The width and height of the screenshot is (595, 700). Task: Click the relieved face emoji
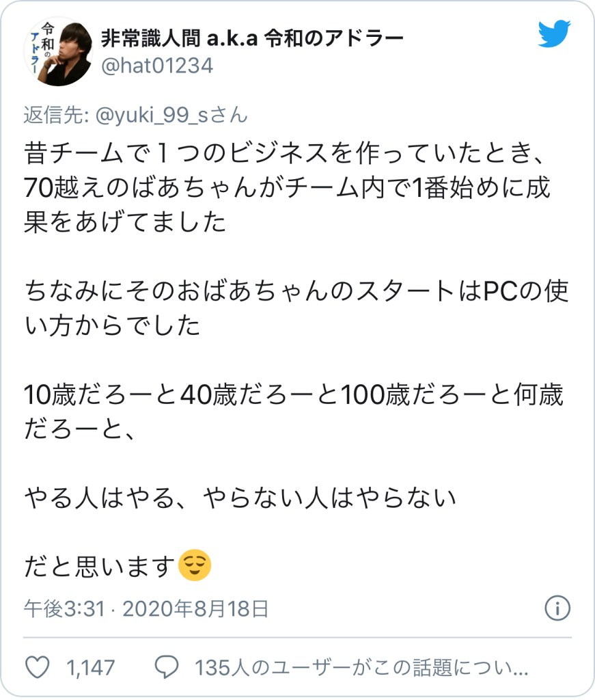(195, 565)
